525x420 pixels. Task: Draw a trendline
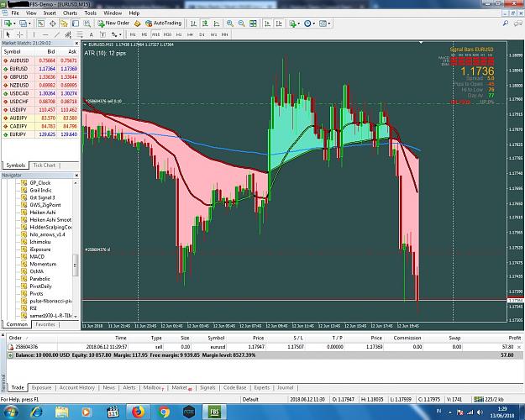[56, 34]
